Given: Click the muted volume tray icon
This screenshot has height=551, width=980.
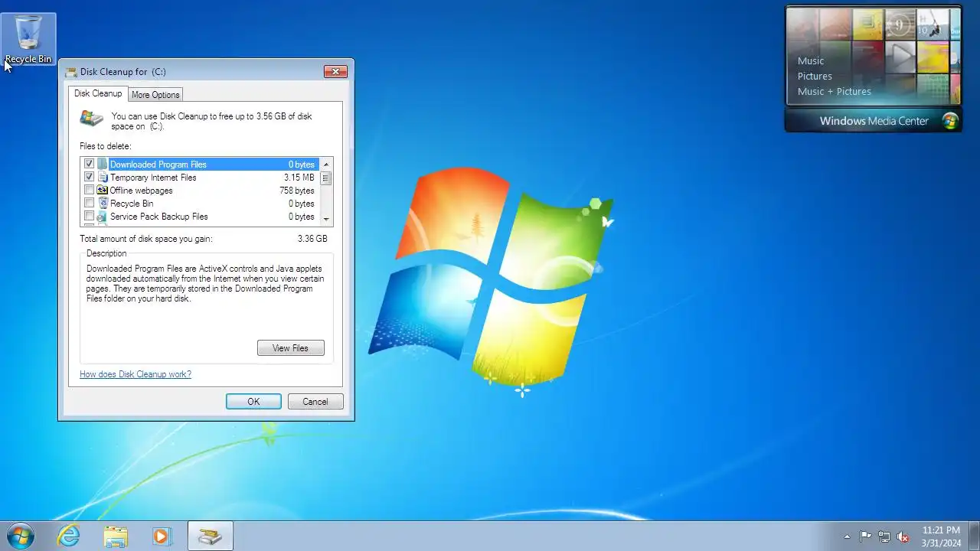Looking at the screenshot, I should (x=903, y=536).
